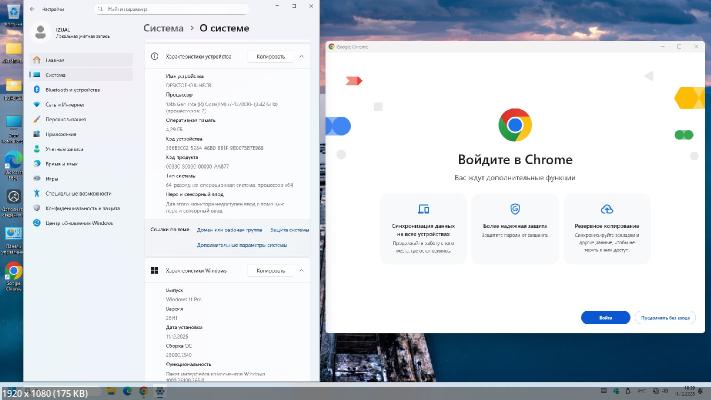The image size is (711, 400).
Task: Click the Google Chrome desktop shortcut
Action: point(13,274)
